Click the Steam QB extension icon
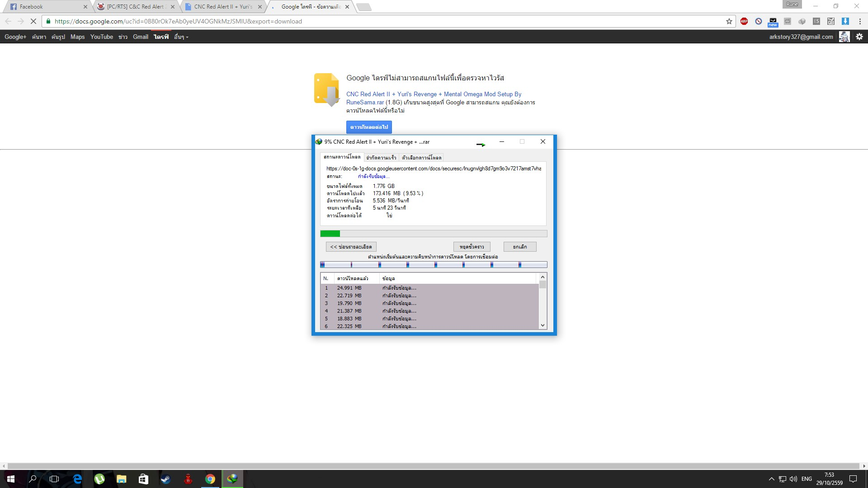Screen dimensions: 868x488 [831, 21]
